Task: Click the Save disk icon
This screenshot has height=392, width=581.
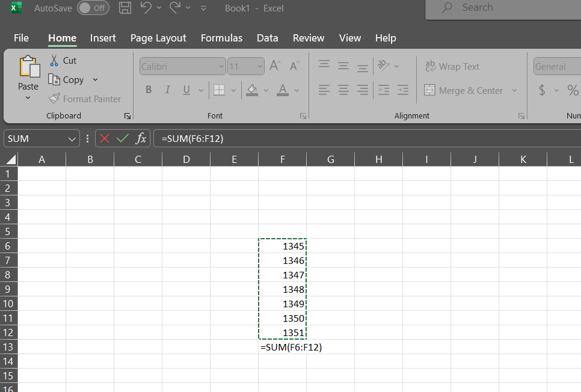Action: point(125,8)
